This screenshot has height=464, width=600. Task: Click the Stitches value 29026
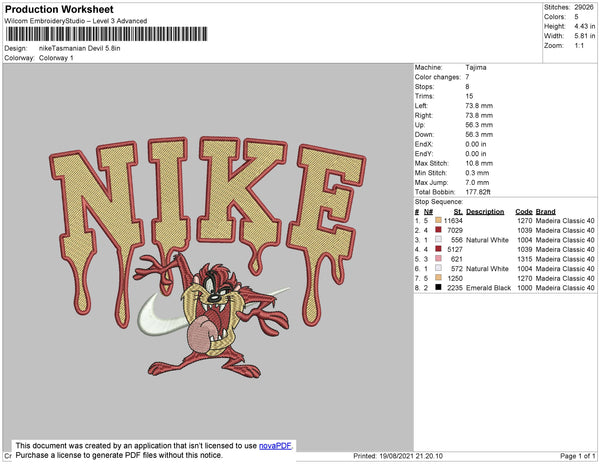[584, 7]
